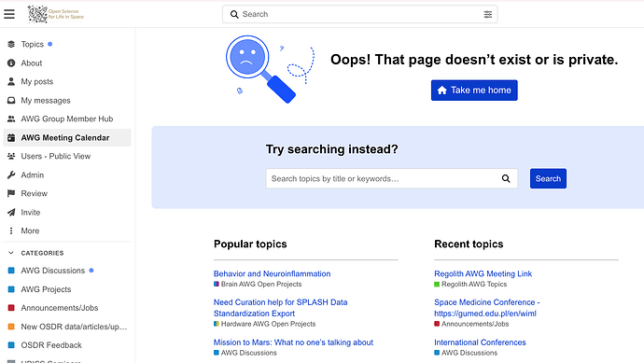Screen dimensions: 644x363
Task: Open AWG Discussions under International Conferences
Action: (466, 353)
